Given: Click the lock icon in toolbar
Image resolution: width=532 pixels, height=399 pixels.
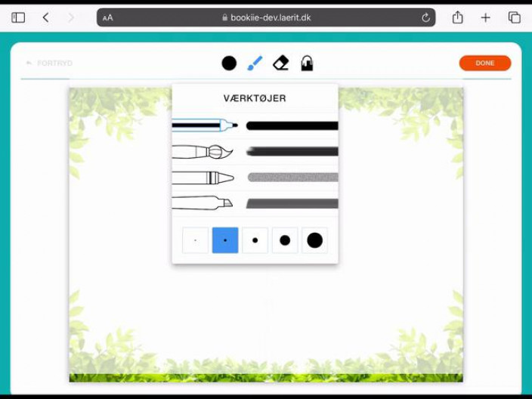Looking at the screenshot, I should (x=307, y=63).
